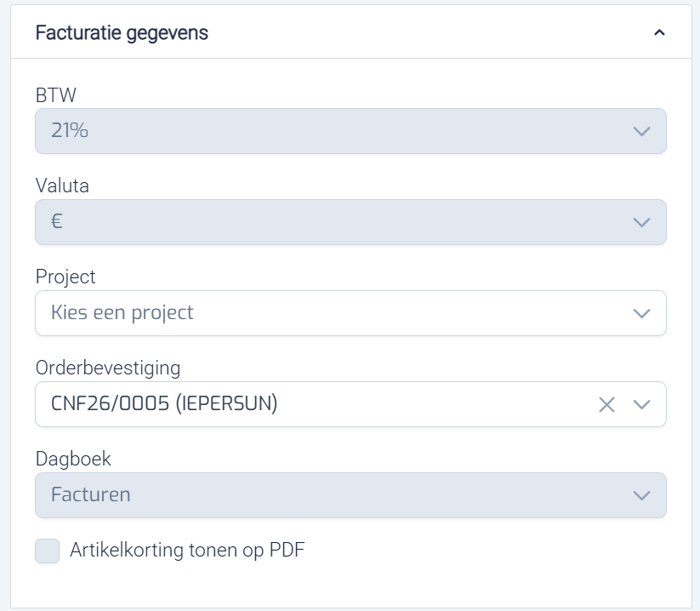Click the Facturatie gegevens header title
The width and height of the screenshot is (700, 611).
(x=122, y=32)
